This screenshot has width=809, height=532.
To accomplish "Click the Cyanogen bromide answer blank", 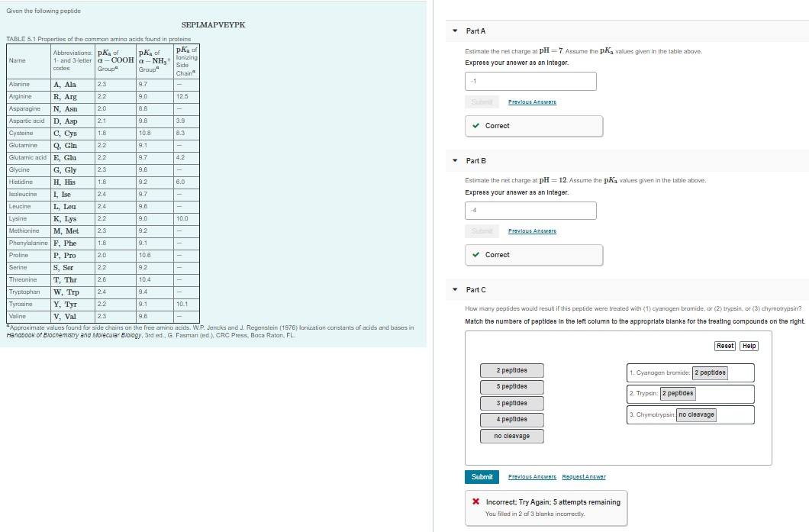I will [711, 372].
